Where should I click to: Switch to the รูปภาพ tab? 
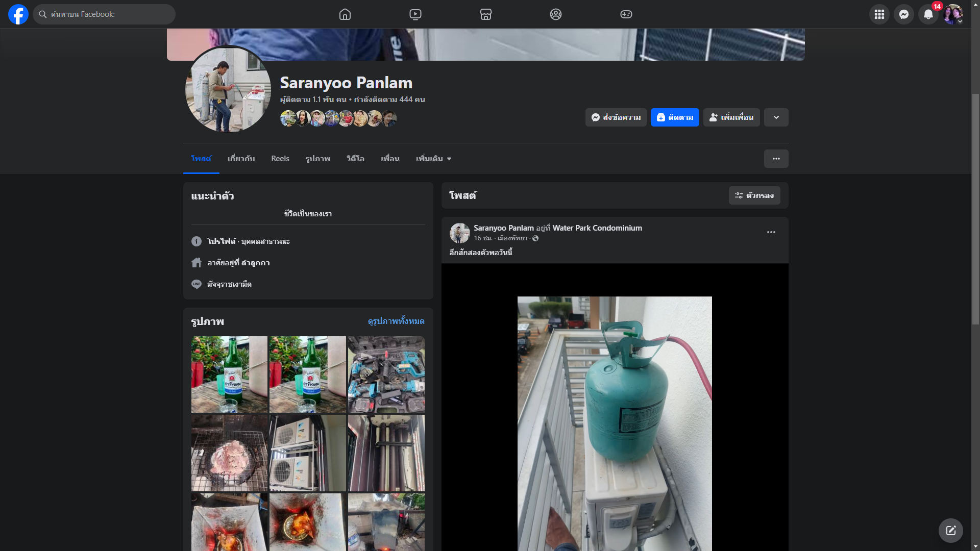(317, 159)
